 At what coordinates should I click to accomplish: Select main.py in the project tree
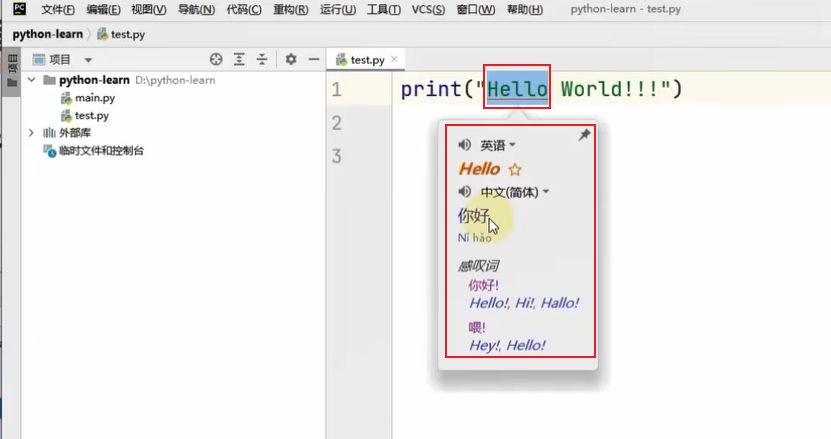click(x=95, y=98)
